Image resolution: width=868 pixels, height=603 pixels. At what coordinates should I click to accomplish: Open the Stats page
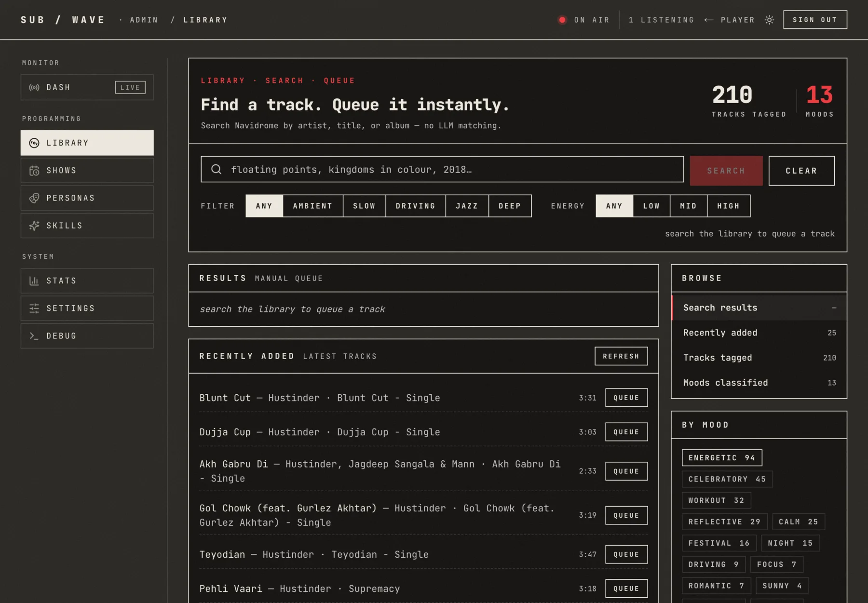pos(87,281)
